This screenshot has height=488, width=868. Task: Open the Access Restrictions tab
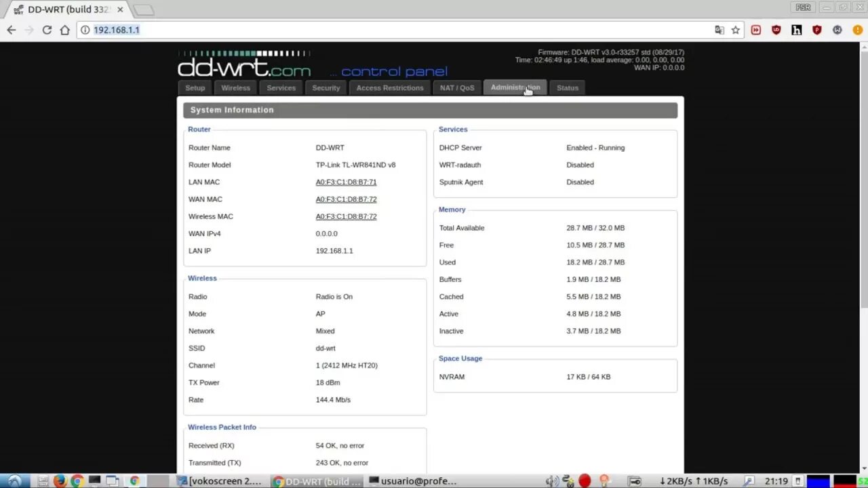coord(390,88)
